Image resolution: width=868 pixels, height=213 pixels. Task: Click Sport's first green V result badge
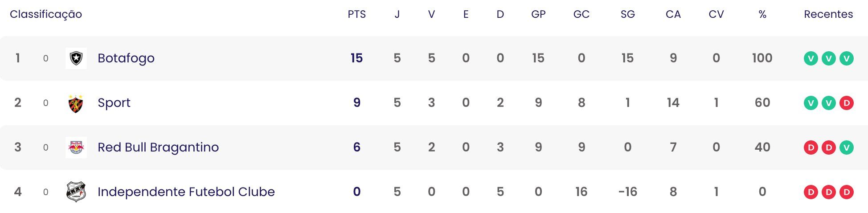tap(811, 103)
